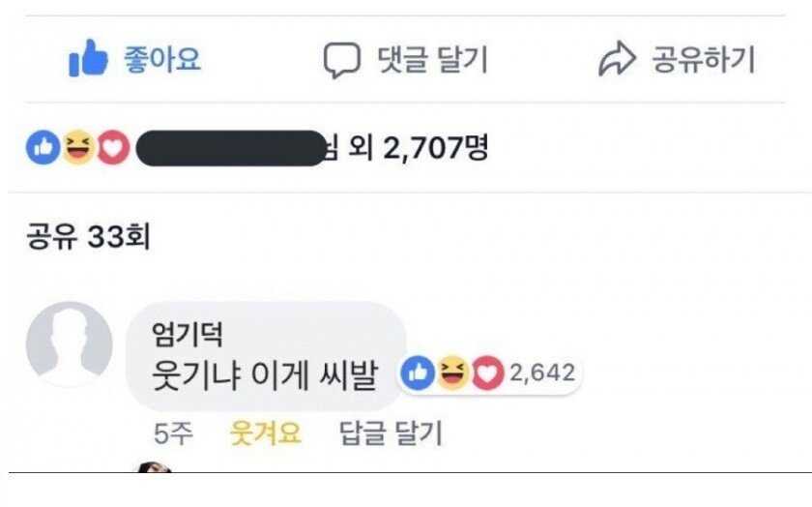The height and width of the screenshot is (507, 812).
Task: Click the gray profile avatar of commenter
Action: (x=69, y=344)
